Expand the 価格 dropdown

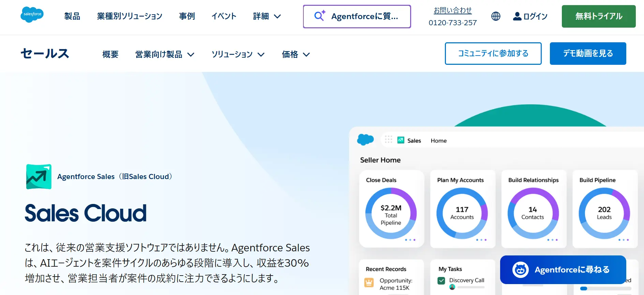[x=296, y=54]
